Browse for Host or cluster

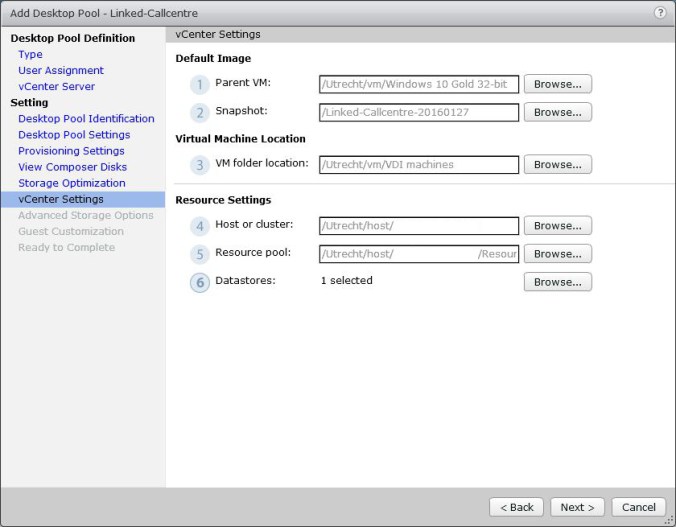pos(557,226)
